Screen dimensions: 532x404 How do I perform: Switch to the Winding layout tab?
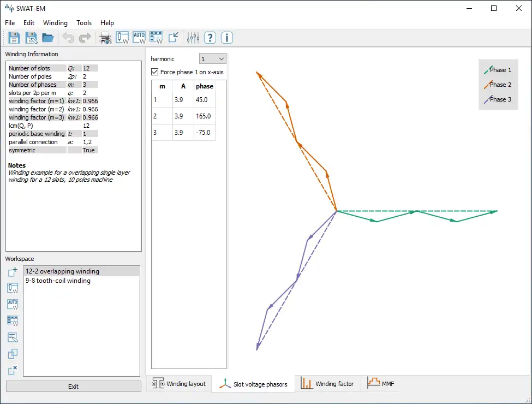click(179, 384)
